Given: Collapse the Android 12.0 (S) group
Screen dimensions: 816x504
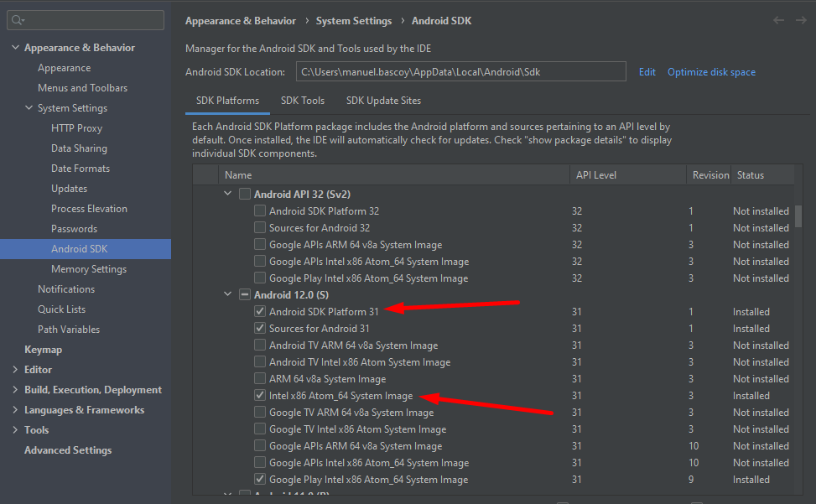Looking at the screenshot, I should tap(227, 295).
